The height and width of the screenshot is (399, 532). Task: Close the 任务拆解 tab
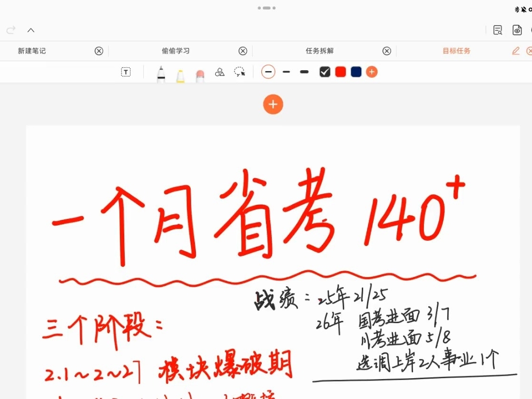[387, 51]
